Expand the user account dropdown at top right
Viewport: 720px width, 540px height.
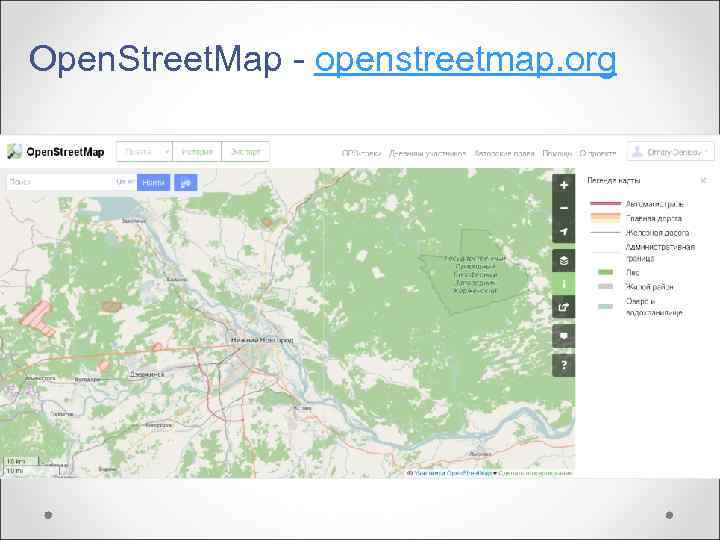click(671, 152)
